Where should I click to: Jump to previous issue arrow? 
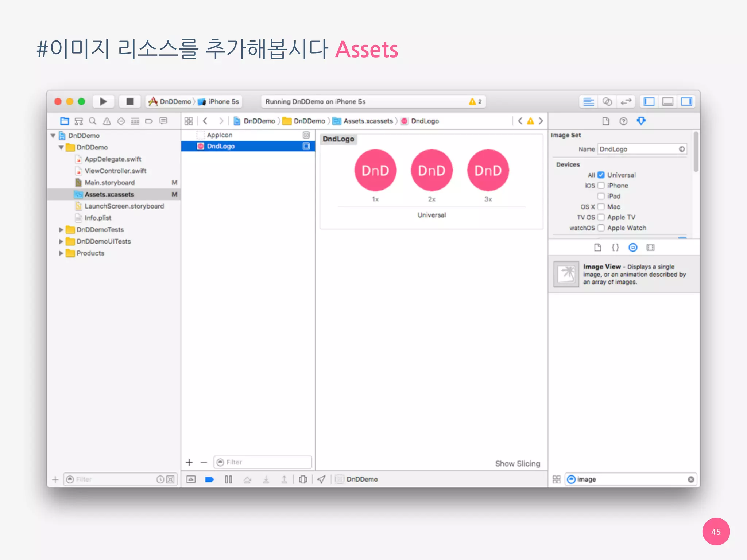(520, 121)
